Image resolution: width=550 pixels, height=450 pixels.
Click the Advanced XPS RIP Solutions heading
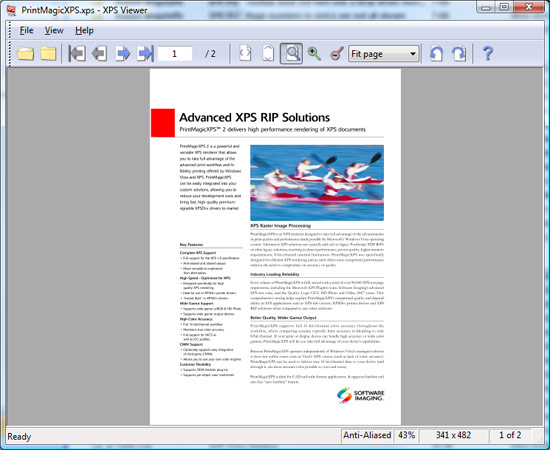254,117
